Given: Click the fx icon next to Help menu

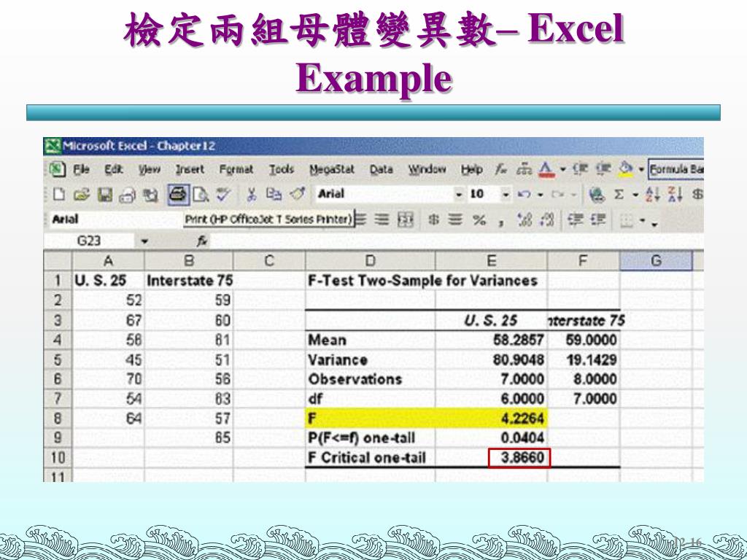Looking at the screenshot, I should pos(500,168).
